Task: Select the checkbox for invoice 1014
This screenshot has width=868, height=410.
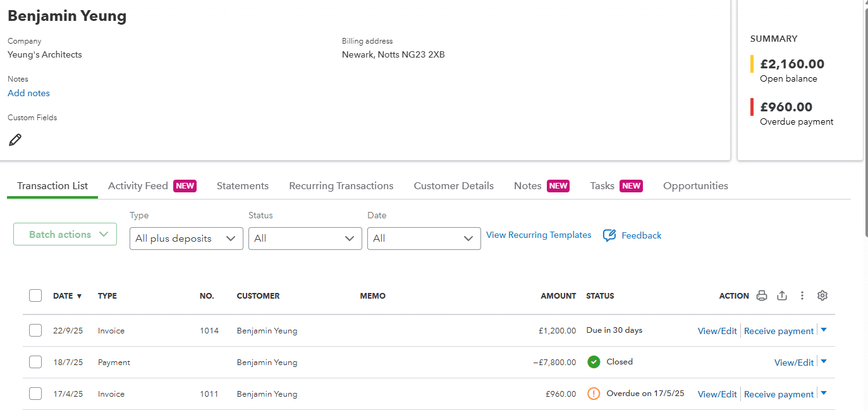Action: coord(35,330)
